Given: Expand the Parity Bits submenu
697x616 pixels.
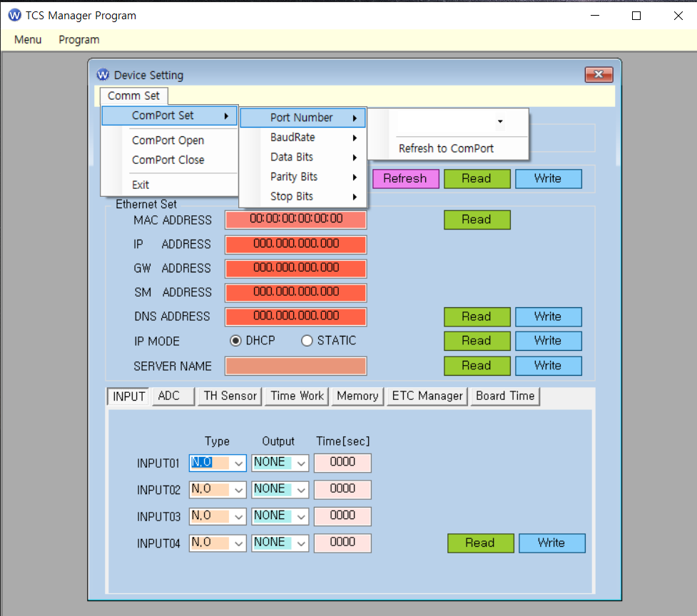Looking at the screenshot, I should 302,177.
